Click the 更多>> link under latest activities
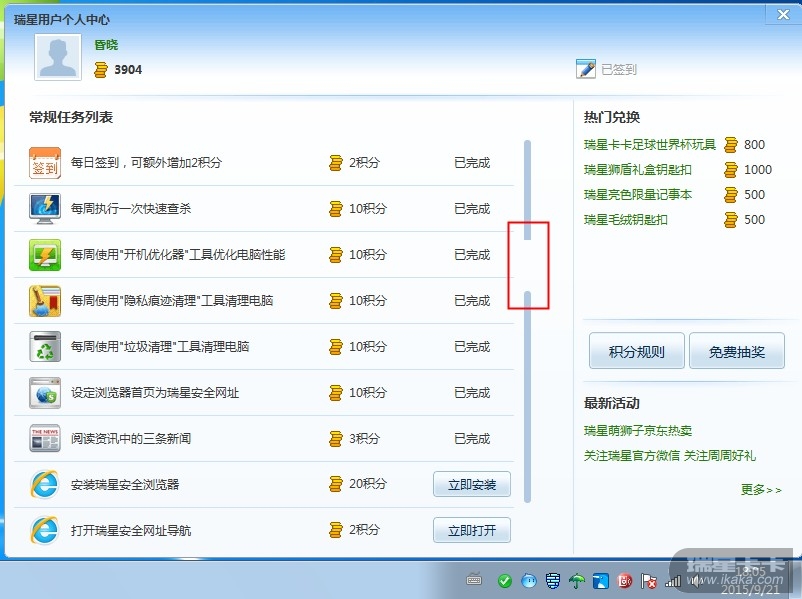Image resolution: width=802 pixels, height=599 pixels. [761, 490]
